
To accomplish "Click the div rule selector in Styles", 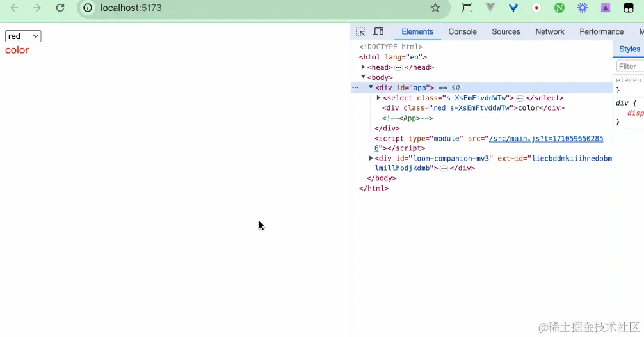I will 622,103.
